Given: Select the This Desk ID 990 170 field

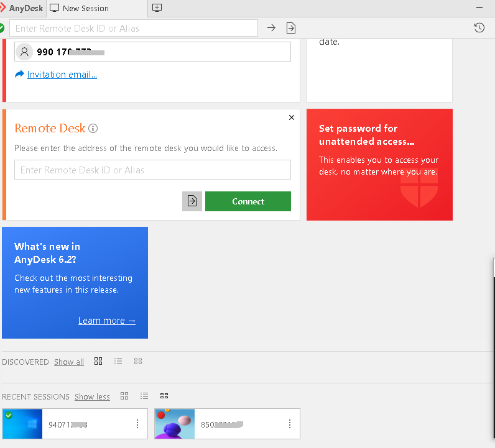Looking at the screenshot, I should coord(152,52).
